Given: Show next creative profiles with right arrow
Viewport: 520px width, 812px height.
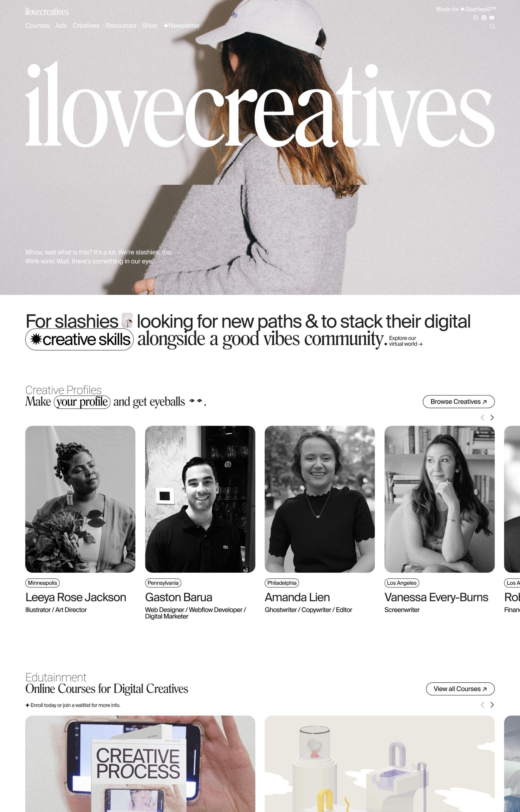Looking at the screenshot, I should [492, 418].
